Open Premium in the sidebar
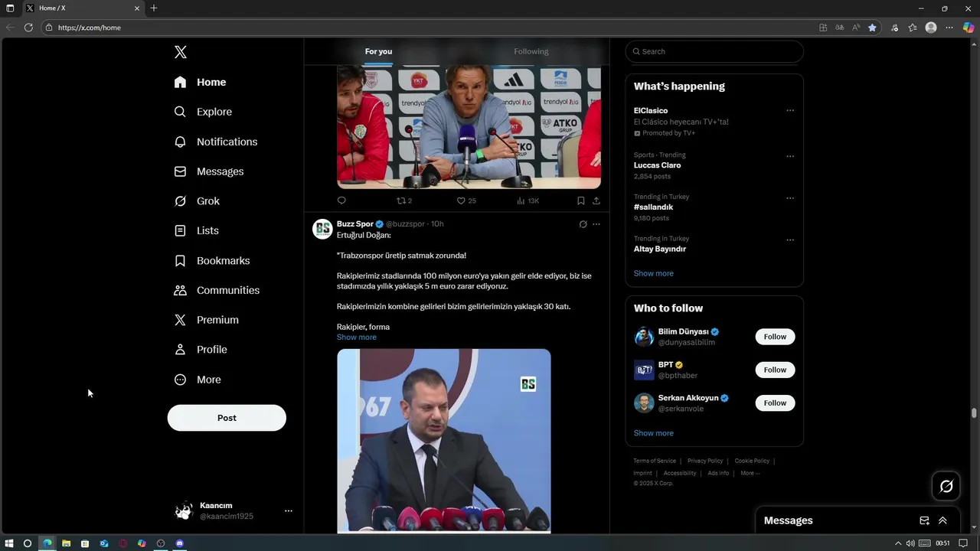 pos(207,320)
